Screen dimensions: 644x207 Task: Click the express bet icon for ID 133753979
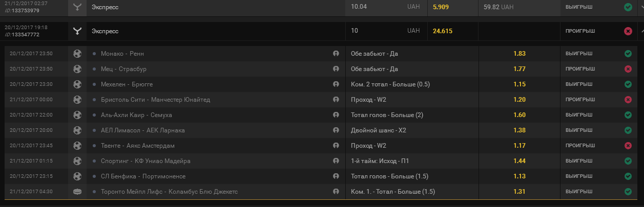pos(77,7)
